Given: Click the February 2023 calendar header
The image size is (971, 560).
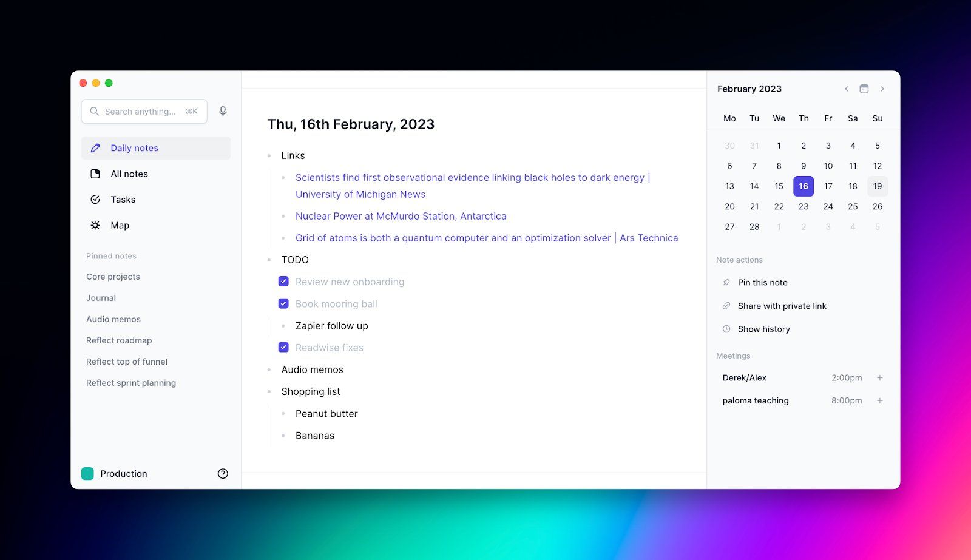Looking at the screenshot, I should (749, 89).
